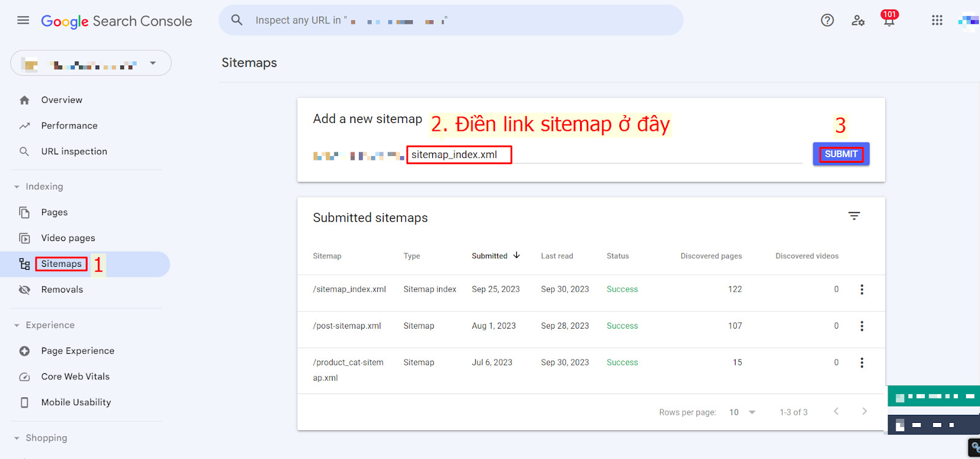
Task: Open users and permissions settings icon
Action: point(858,20)
